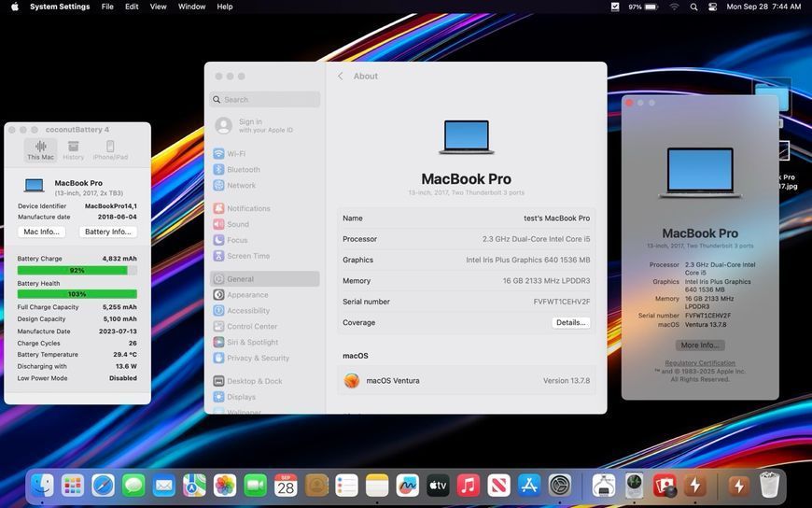Launch Safari from the Dock
Image resolution: width=812 pixels, height=508 pixels.
click(103, 486)
